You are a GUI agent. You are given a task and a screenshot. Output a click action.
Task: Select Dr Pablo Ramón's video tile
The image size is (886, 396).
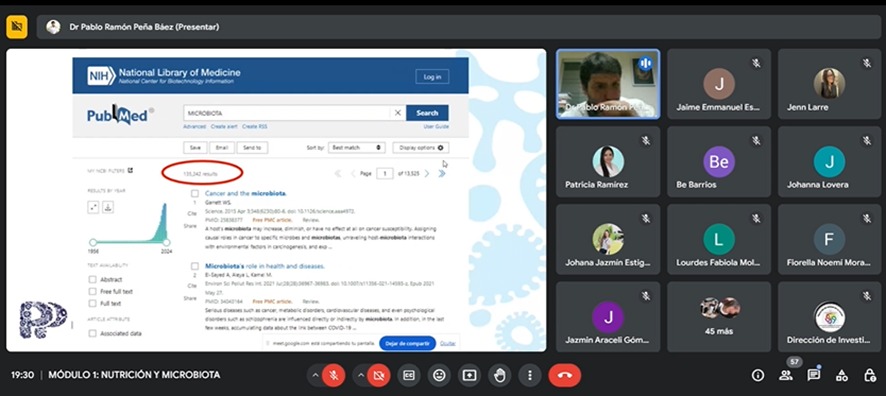(x=607, y=84)
